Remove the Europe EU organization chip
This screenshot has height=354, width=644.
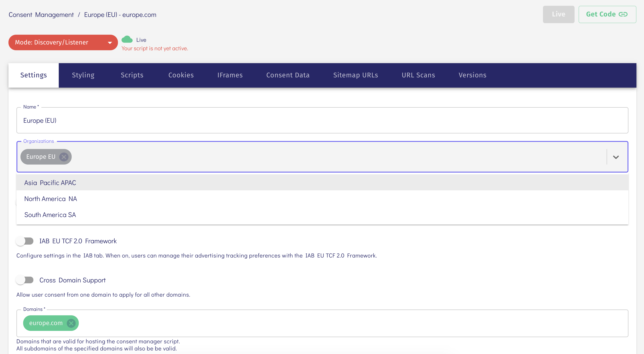(x=64, y=157)
